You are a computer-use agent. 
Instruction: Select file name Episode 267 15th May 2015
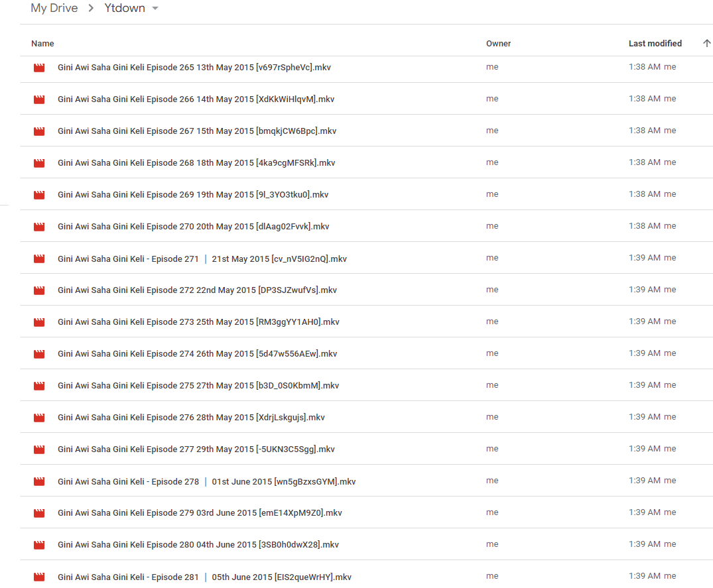click(197, 131)
